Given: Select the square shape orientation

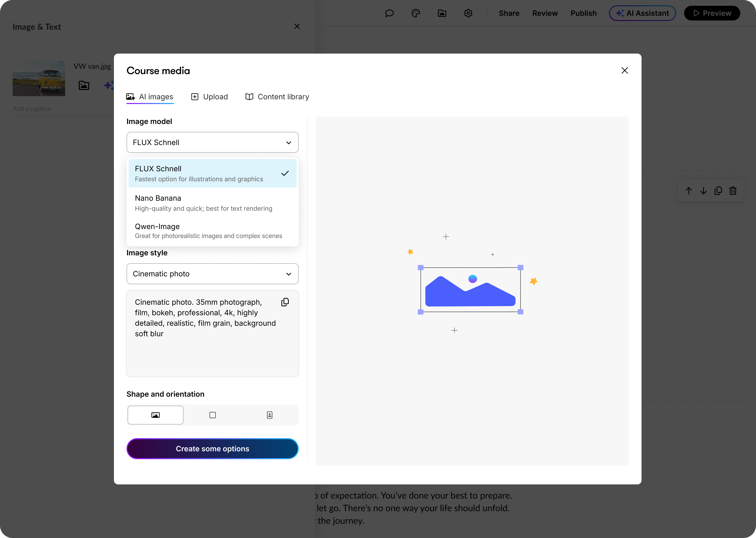Looking at the screenshot, I should 213,415.
